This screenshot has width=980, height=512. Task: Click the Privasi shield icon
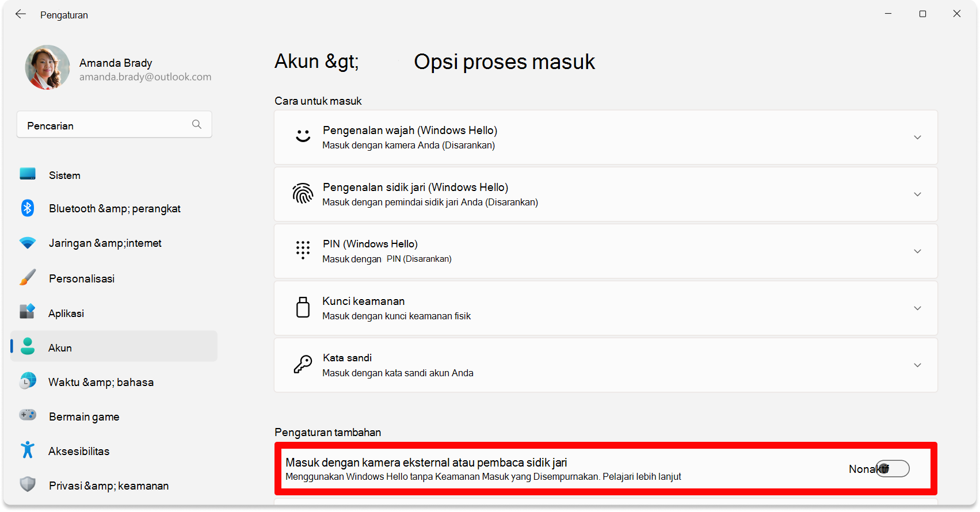28,484
